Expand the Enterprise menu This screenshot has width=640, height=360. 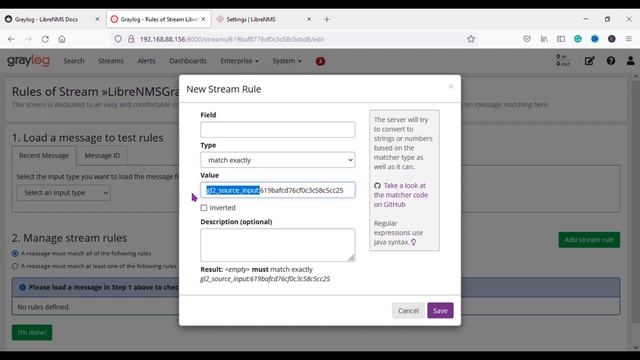coord(240,61)
